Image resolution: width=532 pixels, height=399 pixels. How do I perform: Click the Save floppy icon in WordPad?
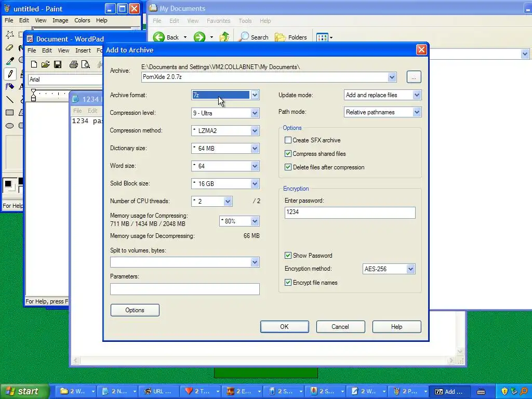58,64
